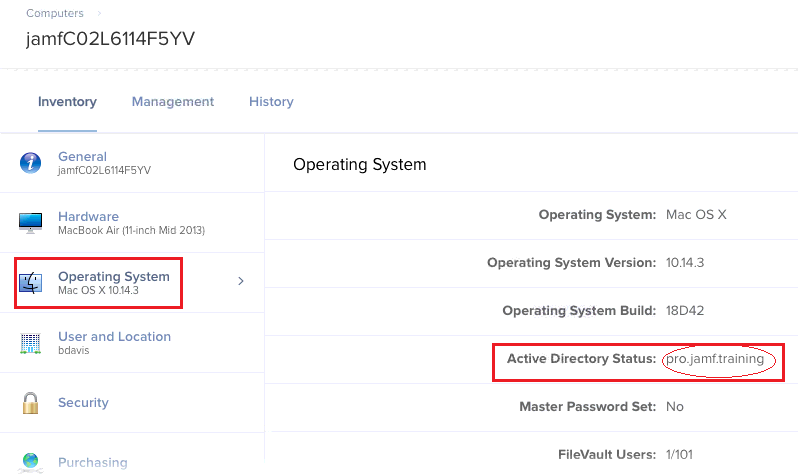Viewport: 798px width, 475px height.
Task: Expand the Operating System chevron arrow
Action: pos(241,281)
